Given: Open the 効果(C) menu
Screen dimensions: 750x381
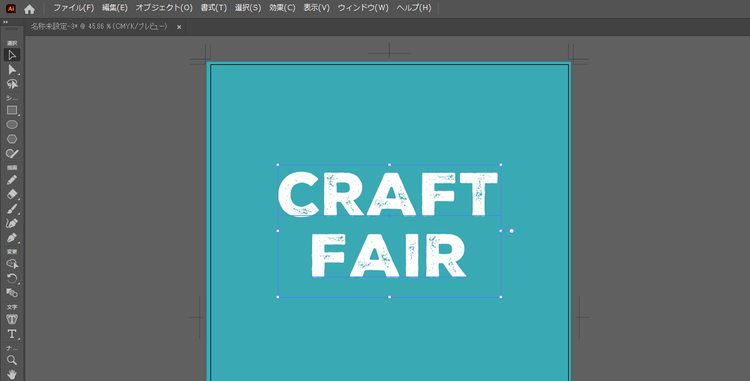Looking at the screenshot, I should [282, 8].
